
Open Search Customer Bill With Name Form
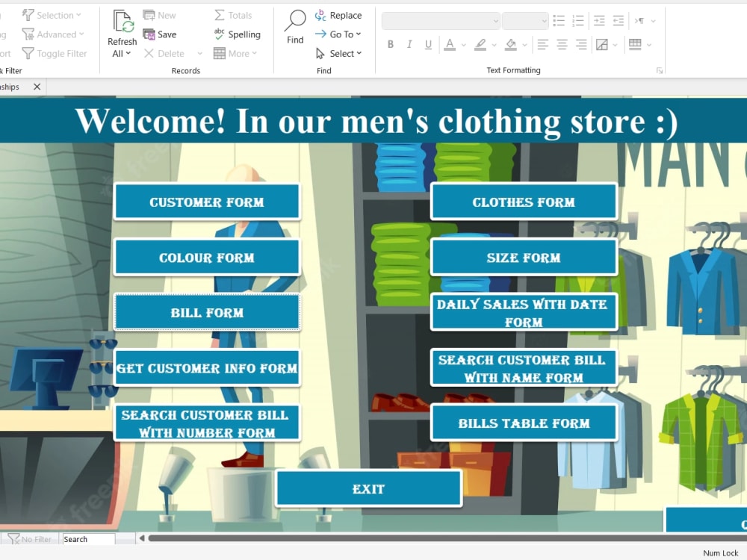click(x=524, y=367)
